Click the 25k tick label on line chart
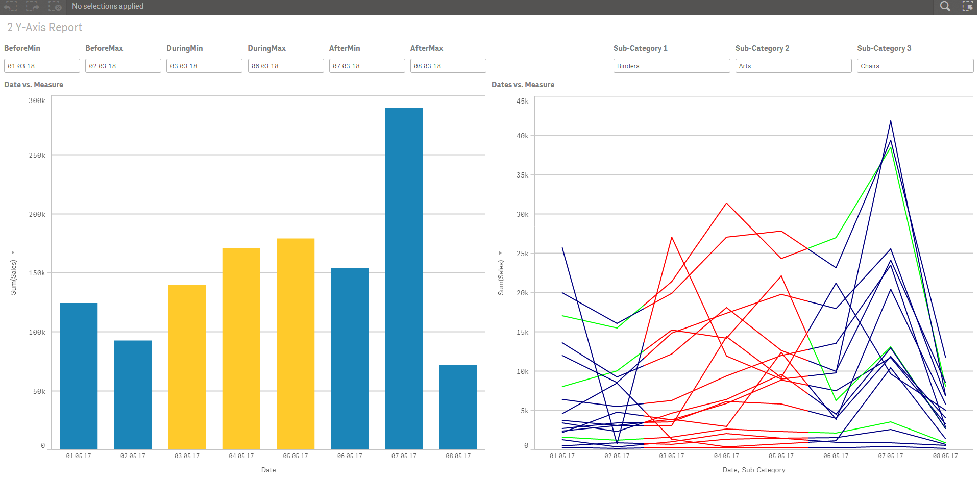 [x=522, y=254]
